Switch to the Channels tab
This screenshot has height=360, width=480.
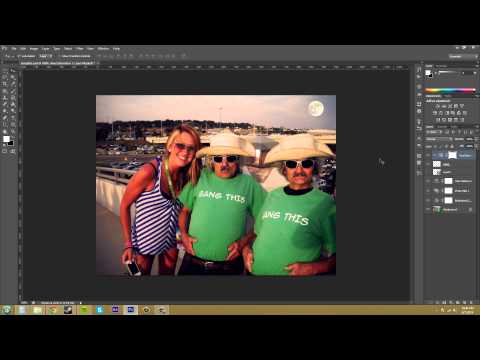442,127
